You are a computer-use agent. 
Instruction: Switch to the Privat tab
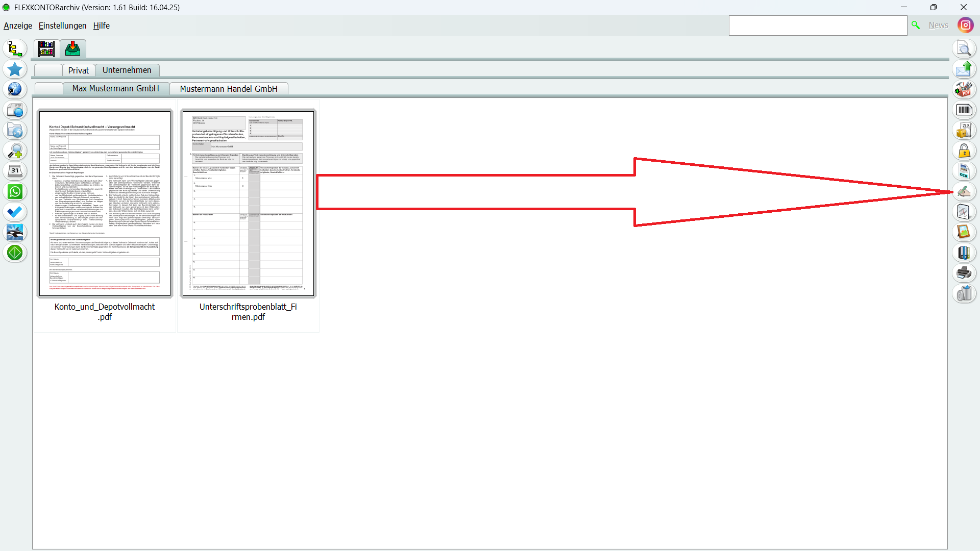tap(78, 70)
